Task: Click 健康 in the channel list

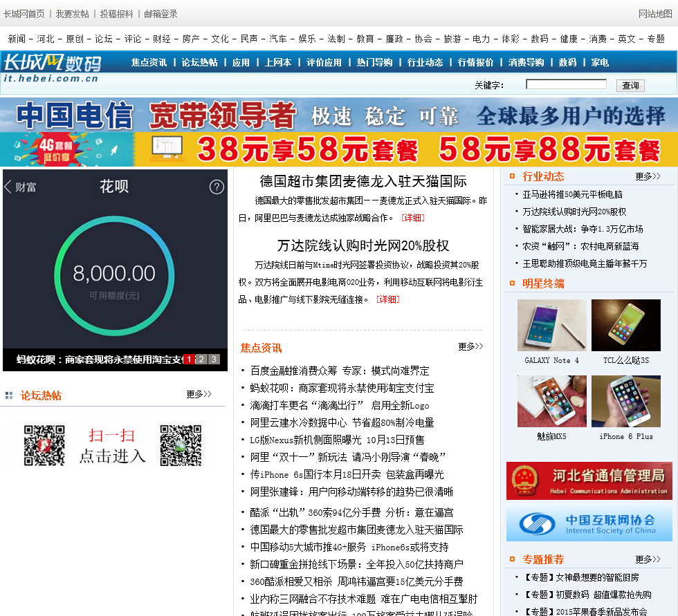Action: click(x=569, y=39)
